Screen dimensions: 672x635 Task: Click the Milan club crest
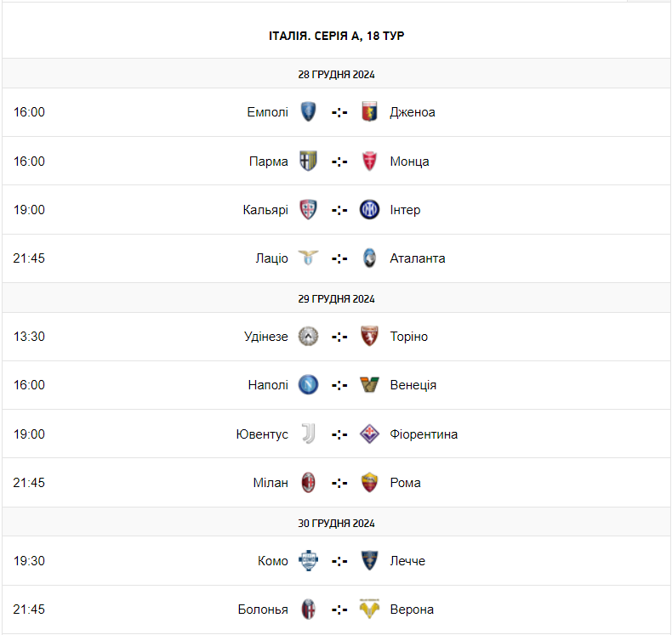click(x=309, y=483)
